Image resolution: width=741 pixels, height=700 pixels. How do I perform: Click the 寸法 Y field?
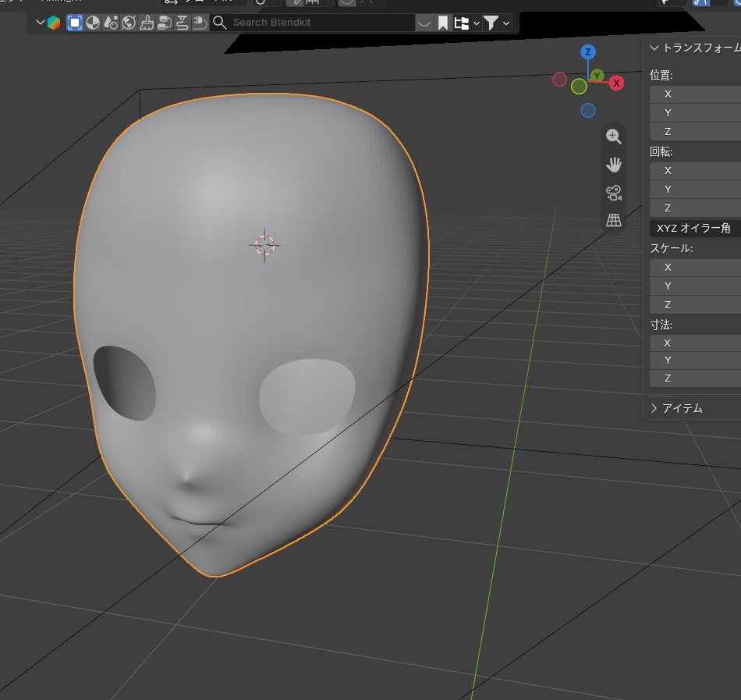pyautogui.click(x=695, y=361)
